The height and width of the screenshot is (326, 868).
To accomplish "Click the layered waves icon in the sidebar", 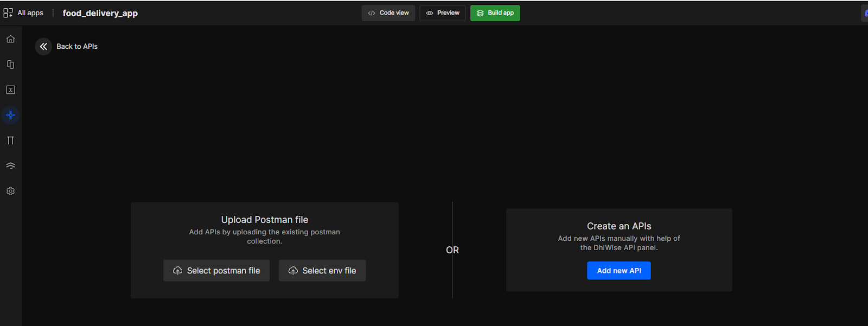I will [10, 166].
